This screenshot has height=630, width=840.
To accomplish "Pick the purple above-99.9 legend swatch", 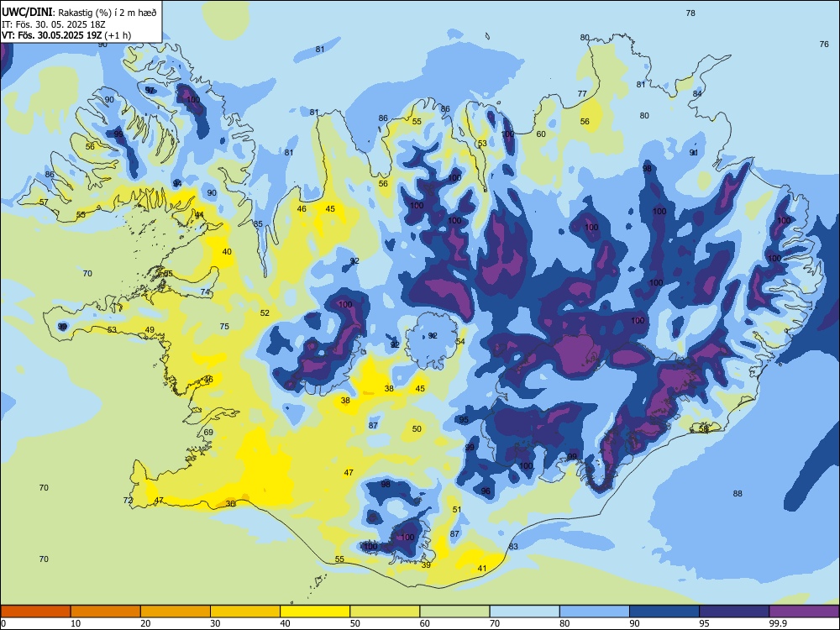I will tap(804, 612).
